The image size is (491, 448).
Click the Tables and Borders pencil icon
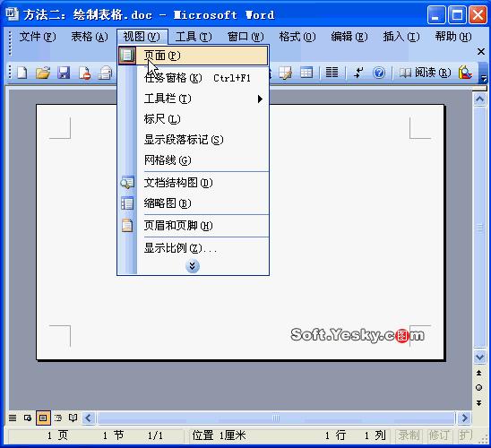click(286, 73)
